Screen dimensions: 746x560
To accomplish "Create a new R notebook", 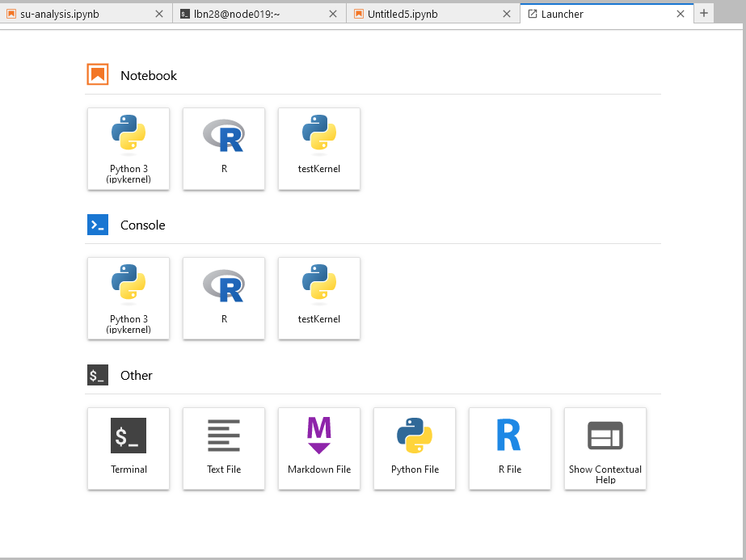I will click(x=224, y=149).
